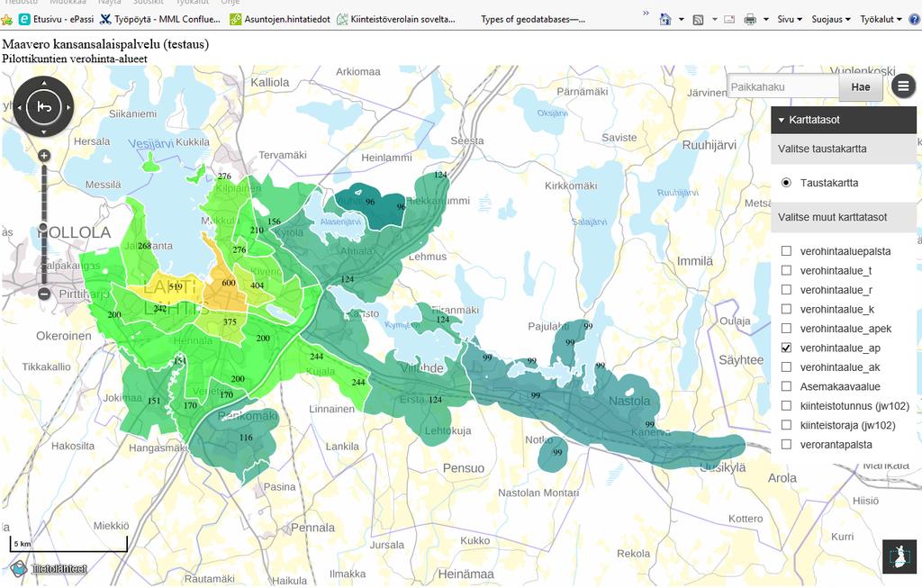Click the Nastola place label on map
The width and height of the screenshot is (922, 588).
coord(629,401)
